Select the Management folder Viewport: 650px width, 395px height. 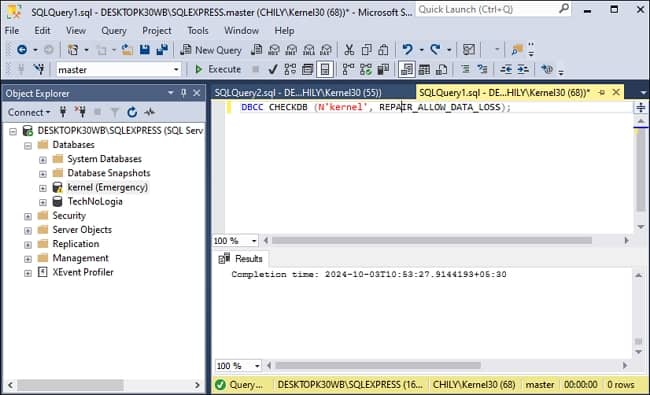[80, 258]
